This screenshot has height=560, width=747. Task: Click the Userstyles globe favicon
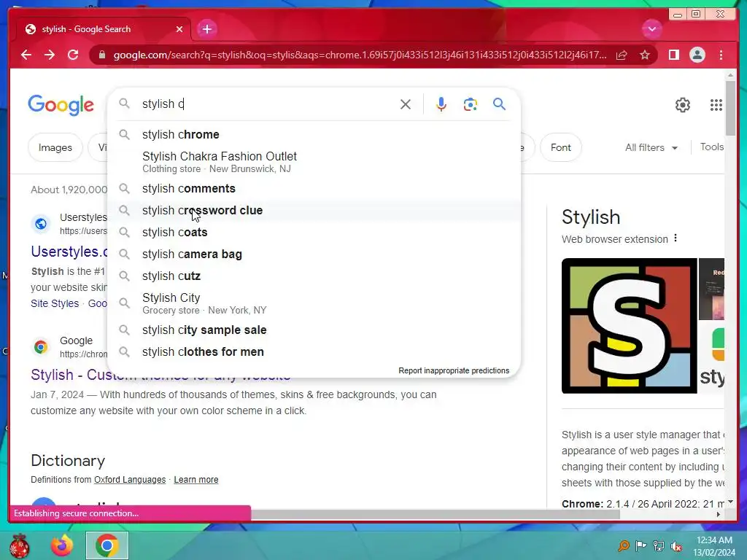tap(41, 223)
